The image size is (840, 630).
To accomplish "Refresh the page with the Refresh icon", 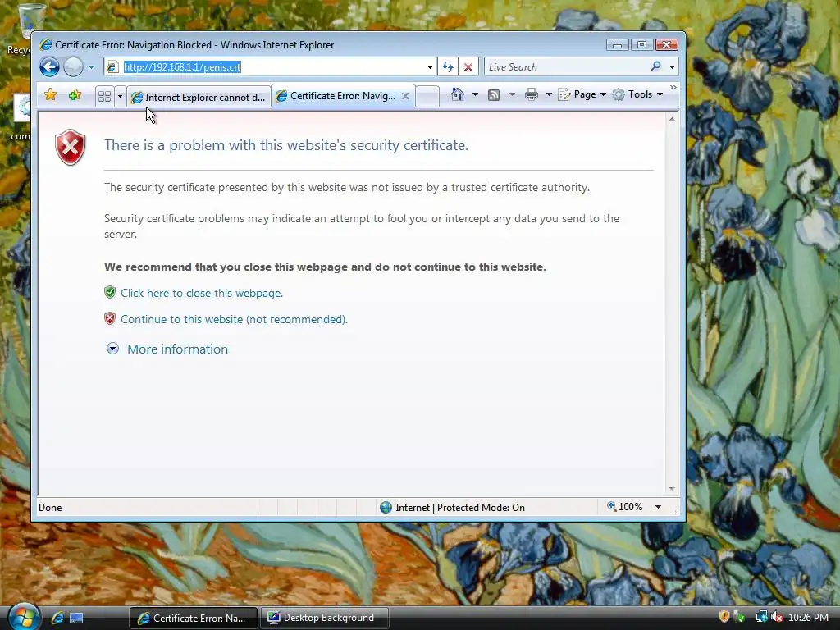I will point(448,67).
